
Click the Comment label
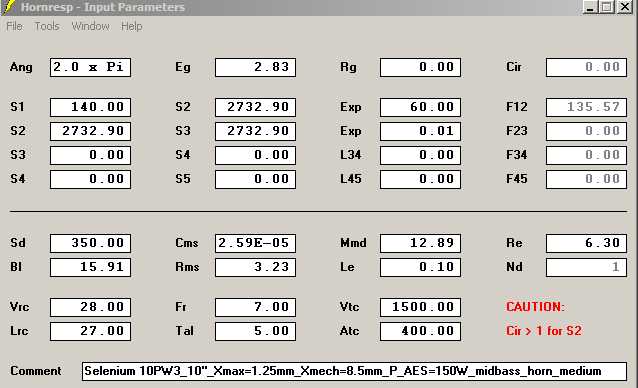(x=36, y=371)
